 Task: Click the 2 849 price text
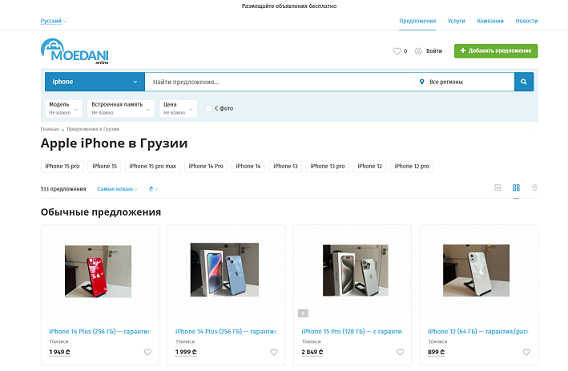click(x=312, y=352)
